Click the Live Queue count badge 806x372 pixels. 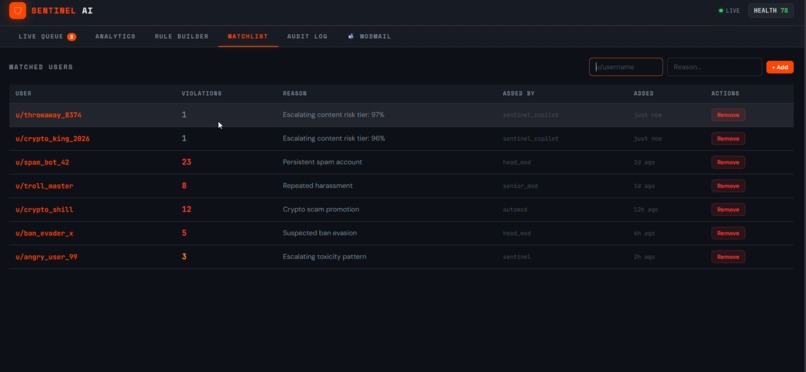71,36
